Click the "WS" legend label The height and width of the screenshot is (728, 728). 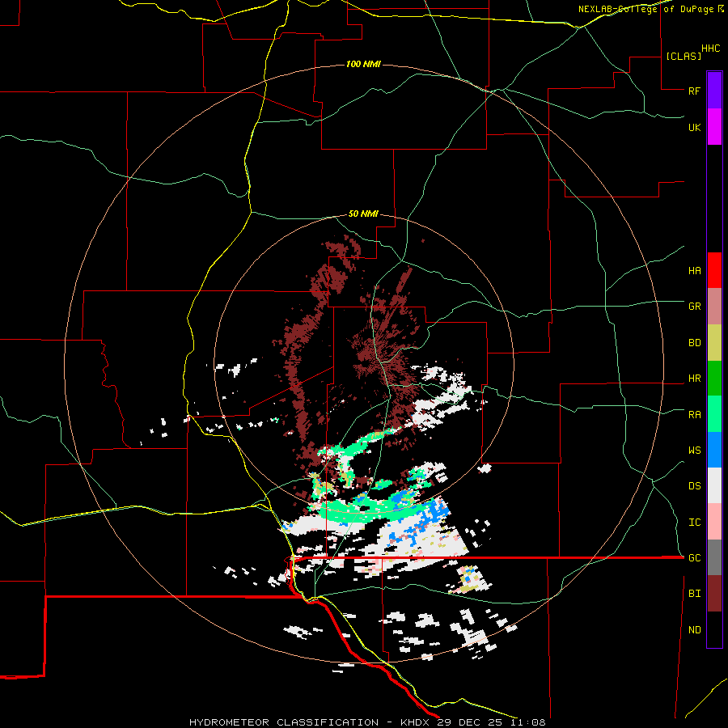coord(694,451)
